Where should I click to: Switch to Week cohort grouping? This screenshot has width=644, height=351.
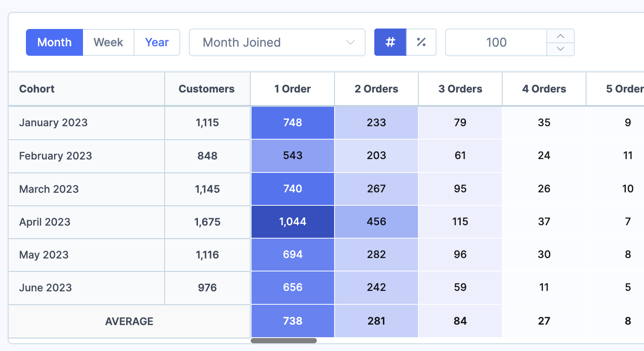click(x=108, y=42)
